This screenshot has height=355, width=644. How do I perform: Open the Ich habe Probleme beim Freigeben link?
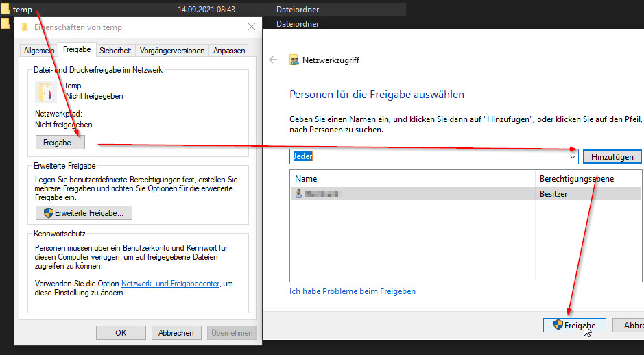click(x=353, y=291)
